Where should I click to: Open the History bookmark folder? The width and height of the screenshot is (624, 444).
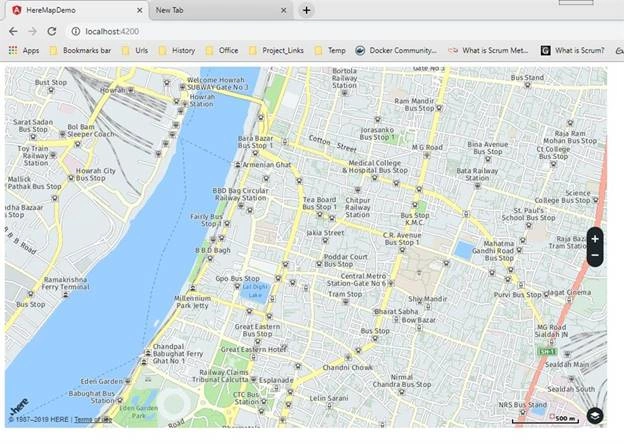click(177, 51)
